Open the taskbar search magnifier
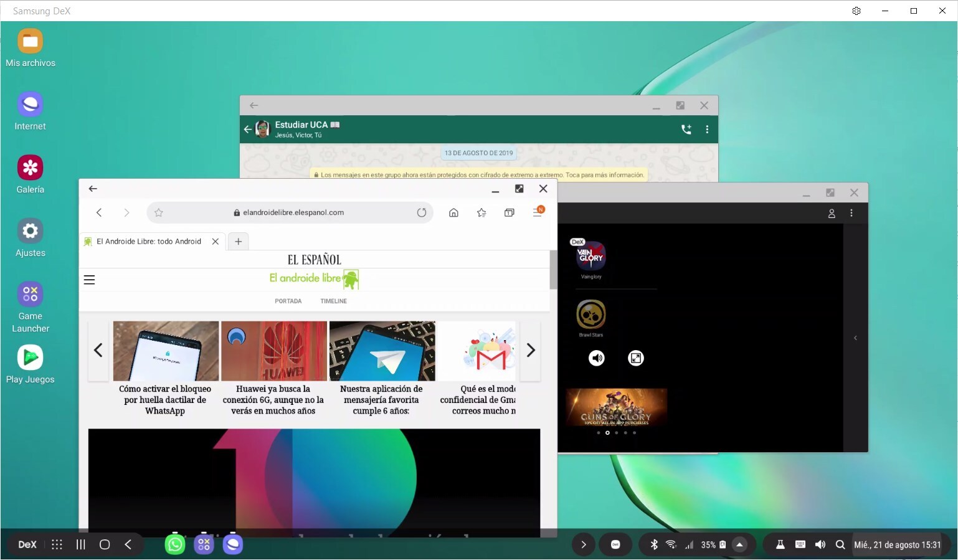 (x=840, y=544)
